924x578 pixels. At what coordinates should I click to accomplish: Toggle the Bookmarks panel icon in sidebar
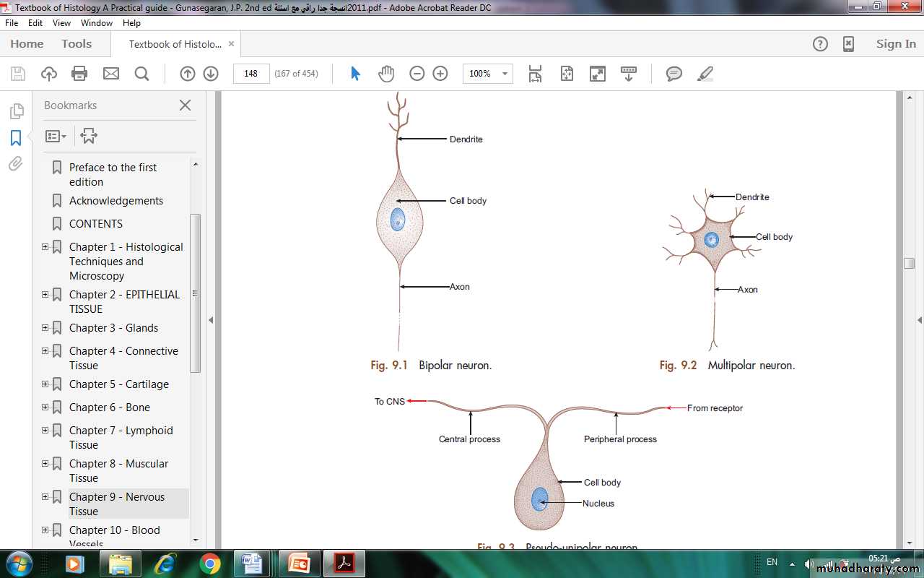pyautogui.click(x=16, y=138)
